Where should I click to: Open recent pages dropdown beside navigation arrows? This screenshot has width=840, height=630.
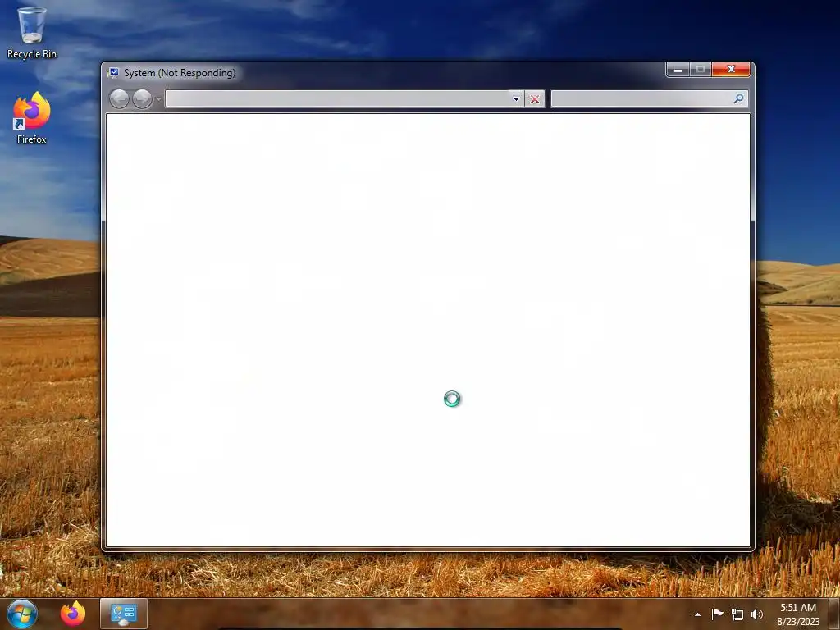(158, 99)
